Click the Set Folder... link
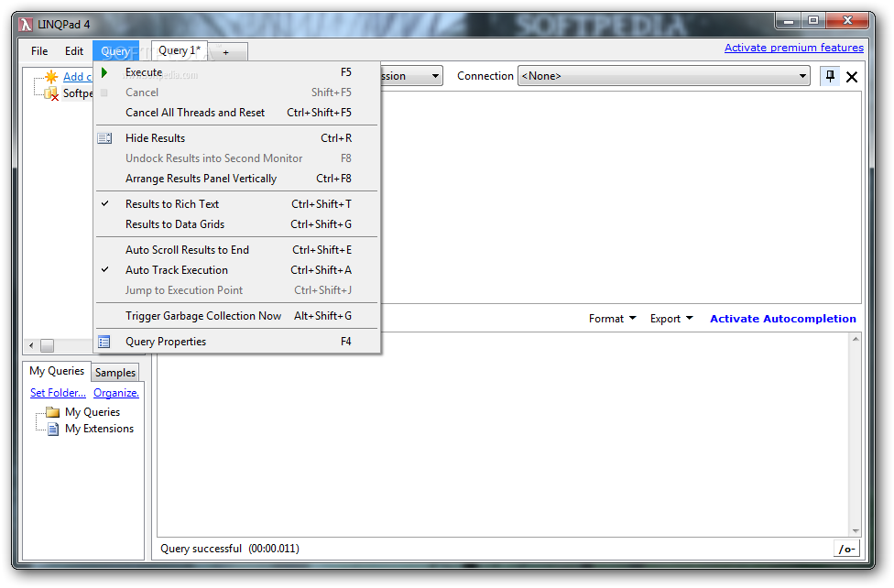 coord(58,393)
